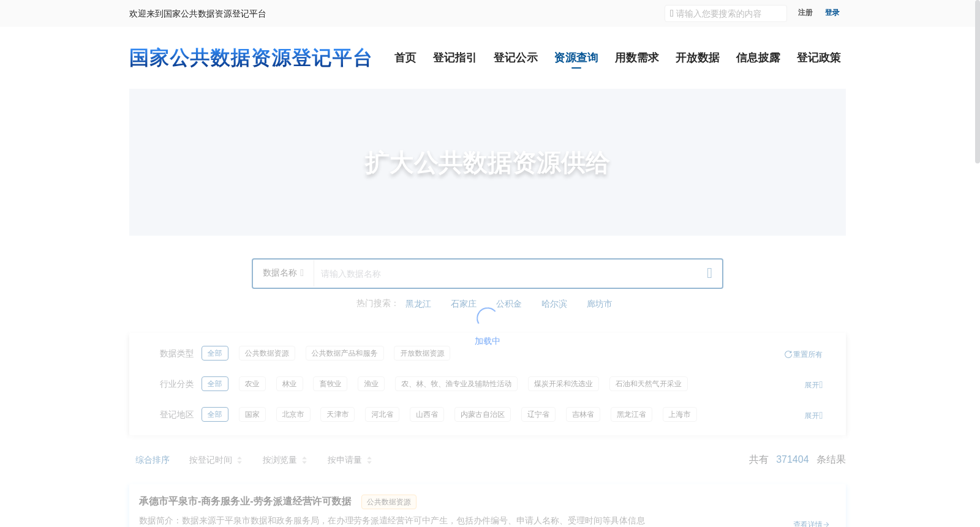
Task: Filter region by 山西省
Action: [427, 414]
